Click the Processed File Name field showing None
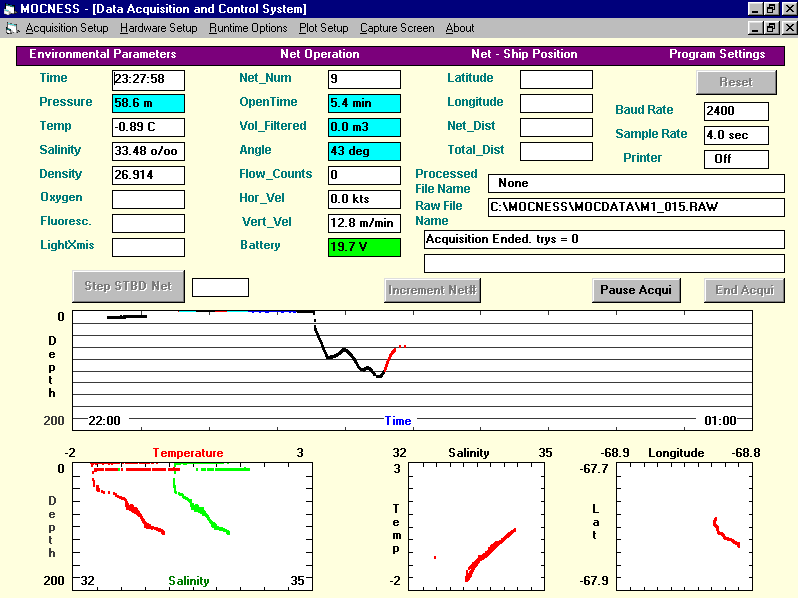Viewport: 798px width, 598px height. click(x=636, y=183)
